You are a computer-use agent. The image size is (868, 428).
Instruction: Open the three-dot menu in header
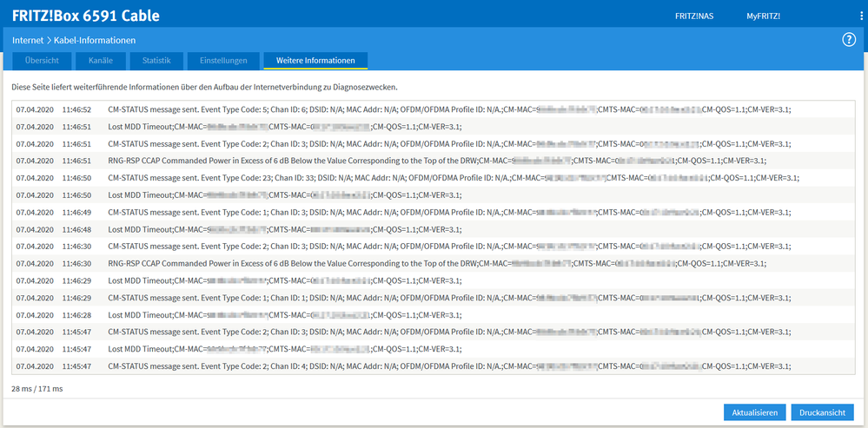pyautogui.click(x=861, y=16)
